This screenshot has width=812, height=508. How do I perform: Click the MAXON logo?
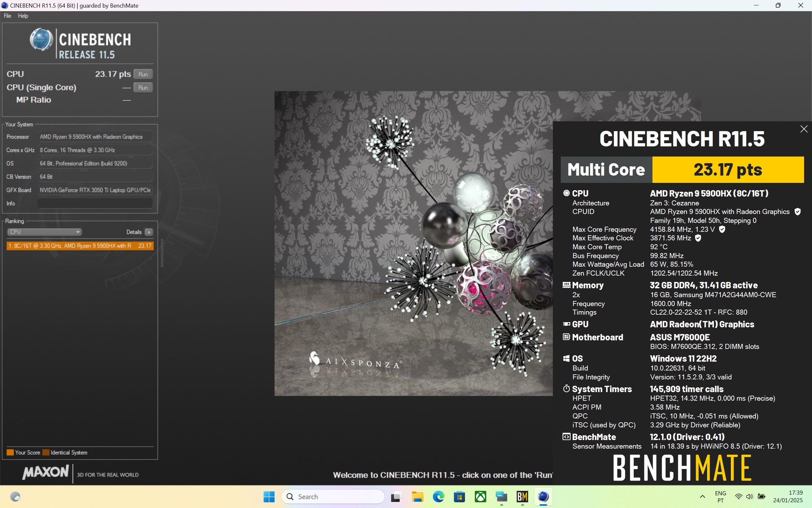coord(46,472)
